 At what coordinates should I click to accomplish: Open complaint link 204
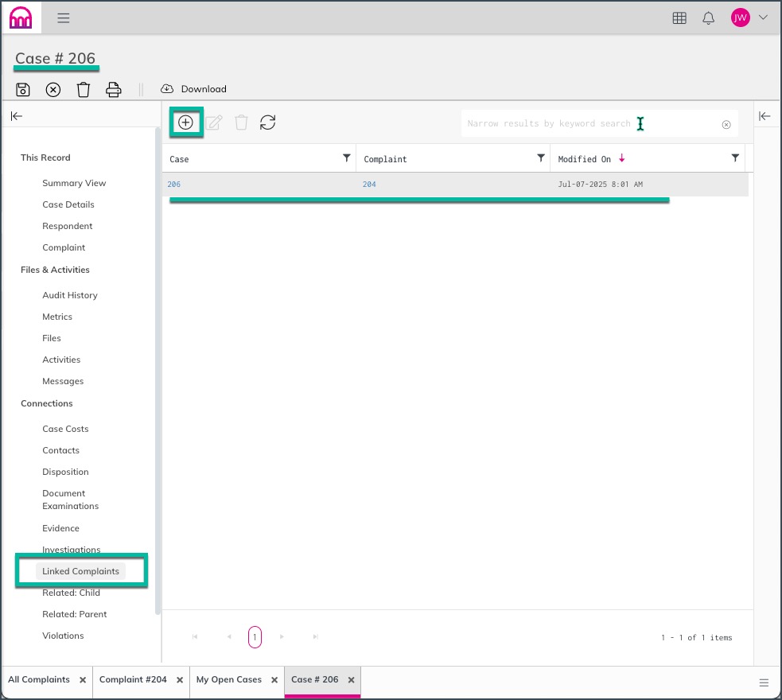[x=369, y=185]
